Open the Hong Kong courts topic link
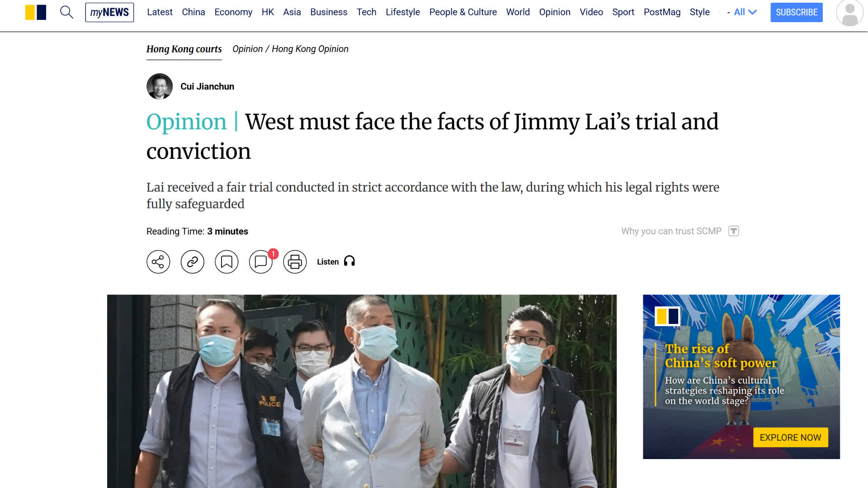The height and width of the screenshot is (488, 868). tap(184, 49)
